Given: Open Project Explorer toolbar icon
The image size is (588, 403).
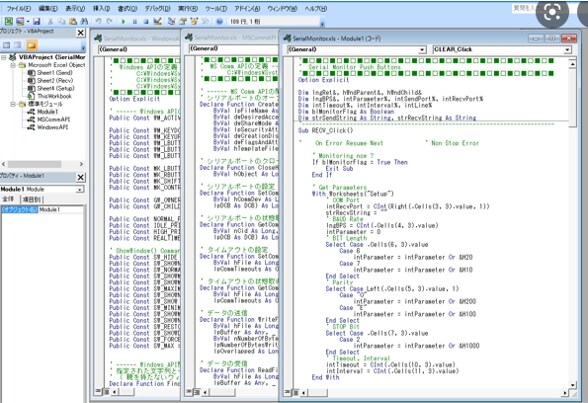Looking at the screenshot, I should [x=171, y=21].
